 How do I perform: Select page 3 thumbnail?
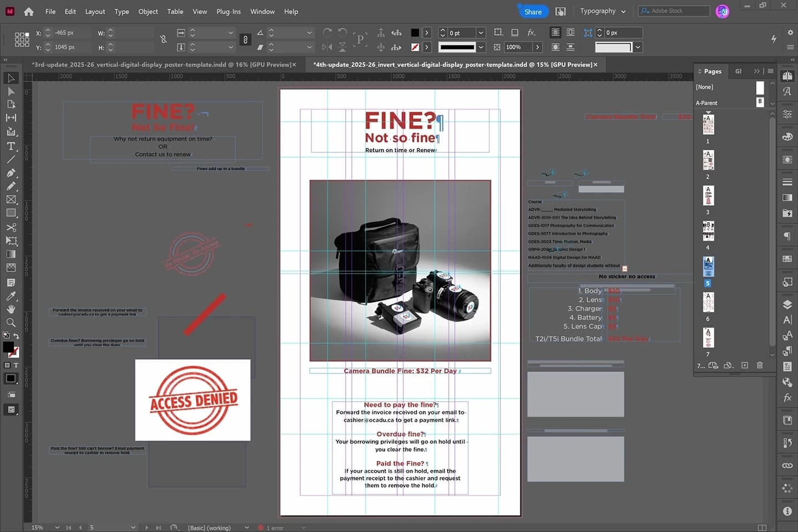point(708,196)
